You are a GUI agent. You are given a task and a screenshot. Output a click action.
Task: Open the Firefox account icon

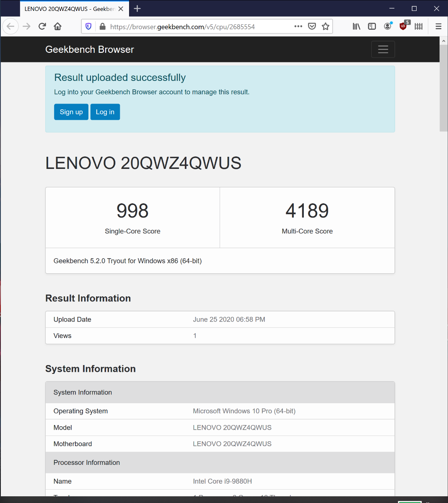click(388, 26)
